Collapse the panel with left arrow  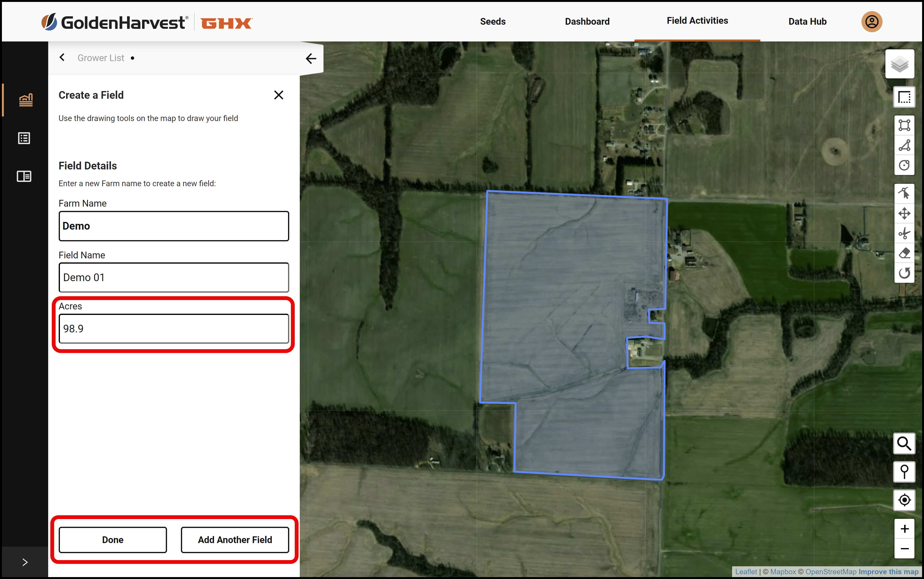(311, 58)
